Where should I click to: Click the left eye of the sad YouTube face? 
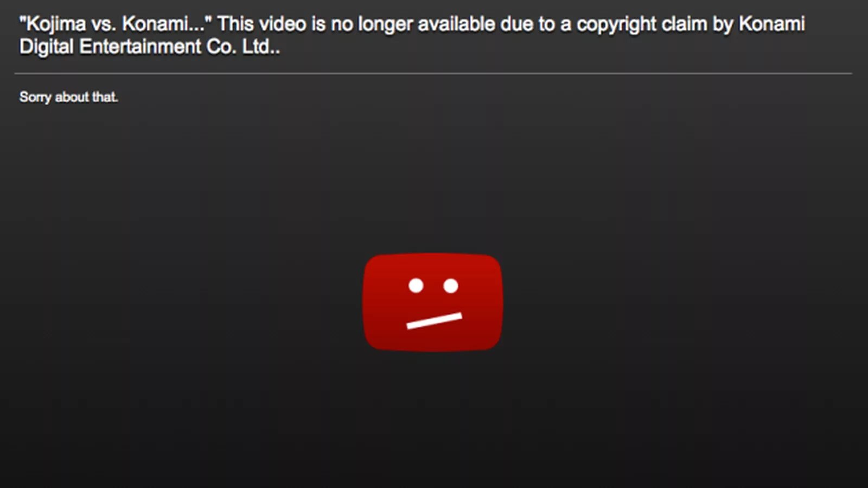tap(416, 286)
